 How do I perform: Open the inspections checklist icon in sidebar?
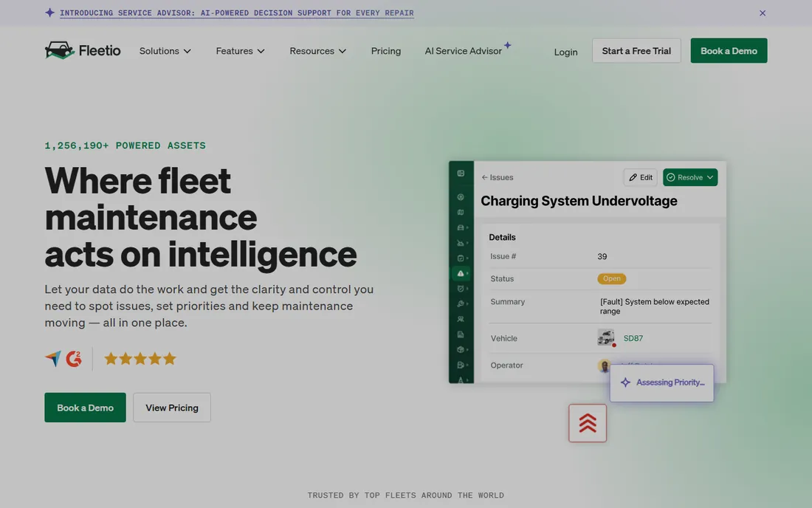point(461,258)
